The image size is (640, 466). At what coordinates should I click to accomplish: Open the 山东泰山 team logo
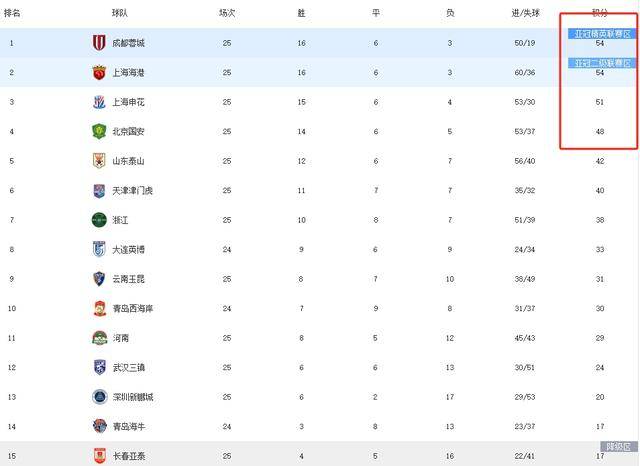pyautogui.click(x=99, y=161)
